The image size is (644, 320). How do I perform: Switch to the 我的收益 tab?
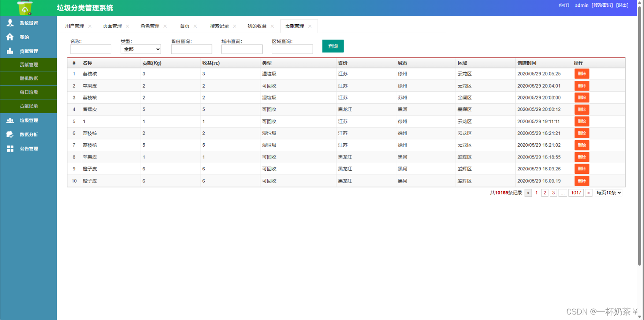pyautogui.click(x=257, y=26)
